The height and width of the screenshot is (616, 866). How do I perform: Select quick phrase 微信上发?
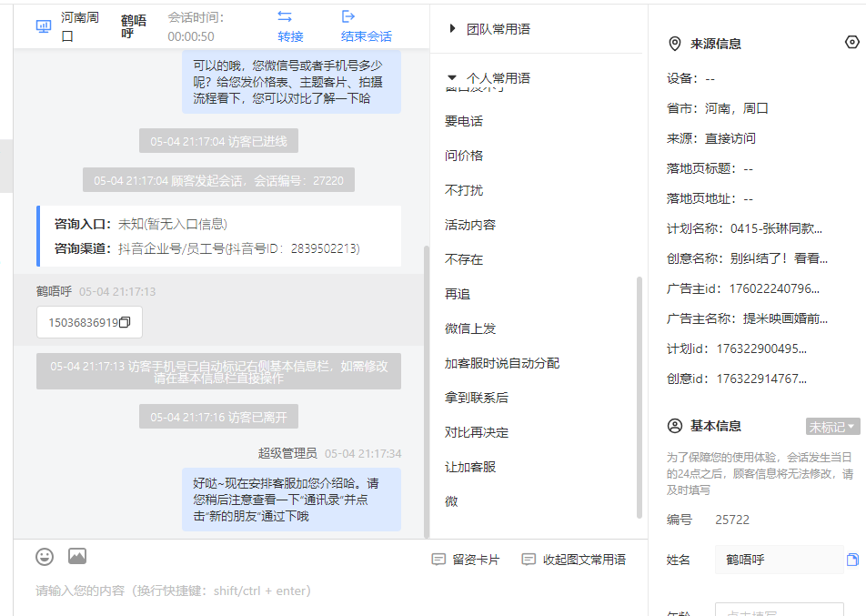click(x=470, y=328)
